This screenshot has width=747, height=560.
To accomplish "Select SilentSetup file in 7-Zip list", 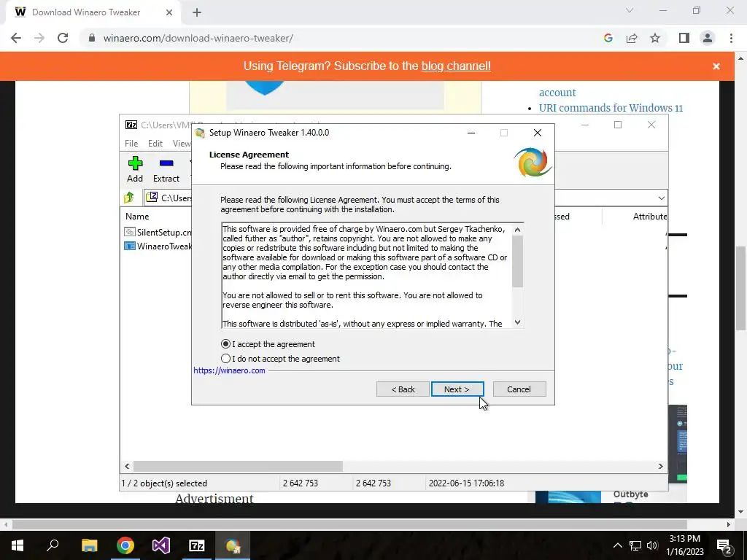I will point(158,233).
